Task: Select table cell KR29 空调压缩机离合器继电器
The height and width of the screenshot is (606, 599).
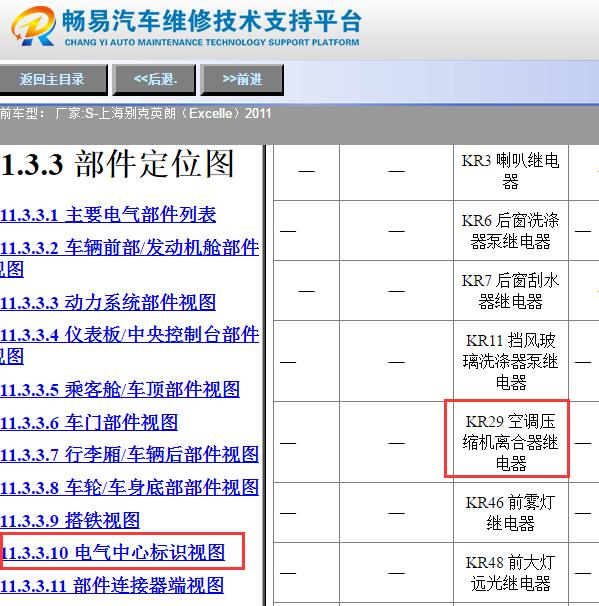Action: point(511,442)
